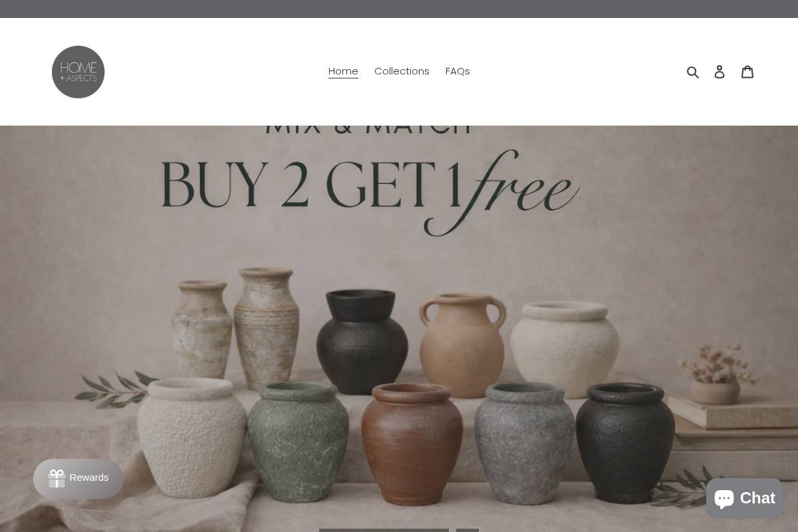Click the Home + Aspects round logo

click(78, 72)
